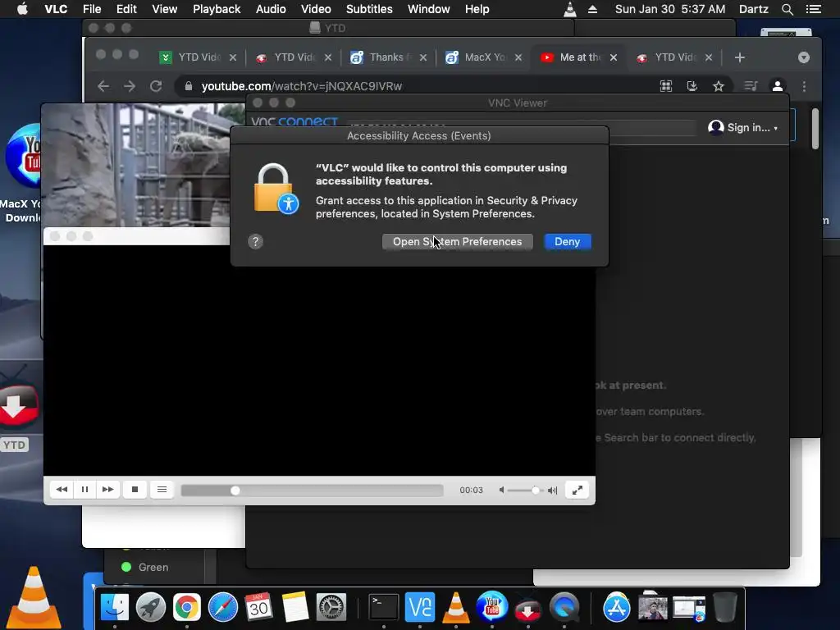Open Finder from the Dock

[115, 608]
